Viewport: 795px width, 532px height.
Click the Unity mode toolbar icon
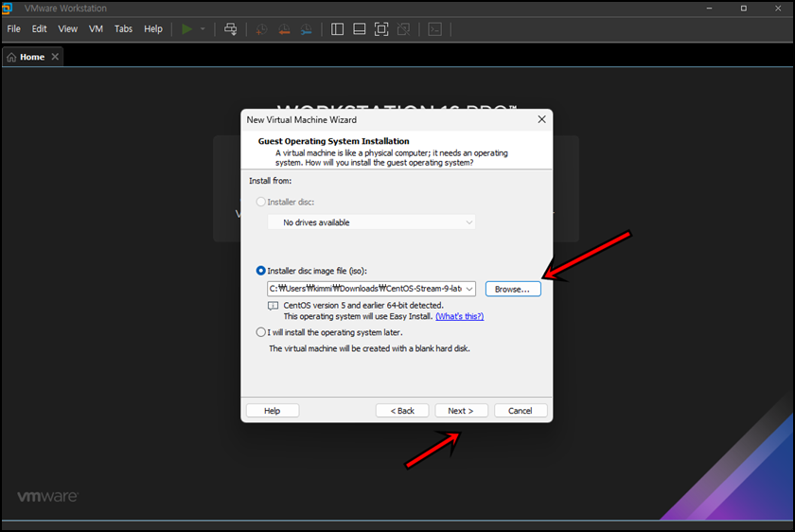pos(403,29)
